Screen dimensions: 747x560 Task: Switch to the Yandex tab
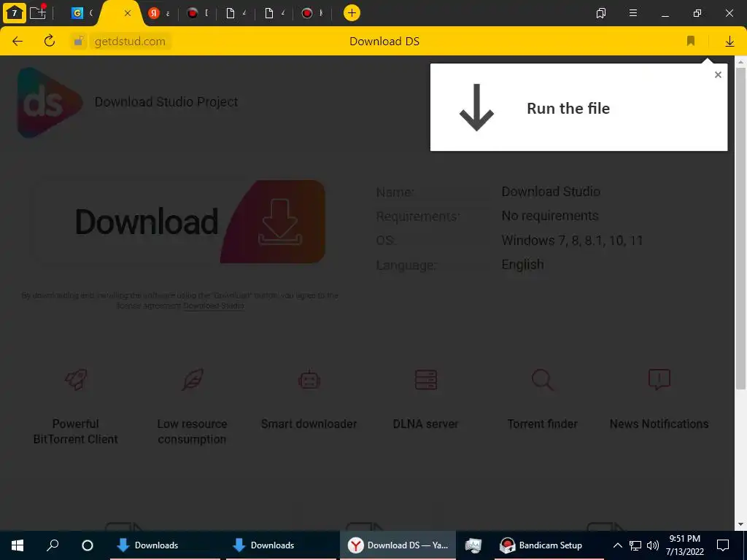click(154, 13)
